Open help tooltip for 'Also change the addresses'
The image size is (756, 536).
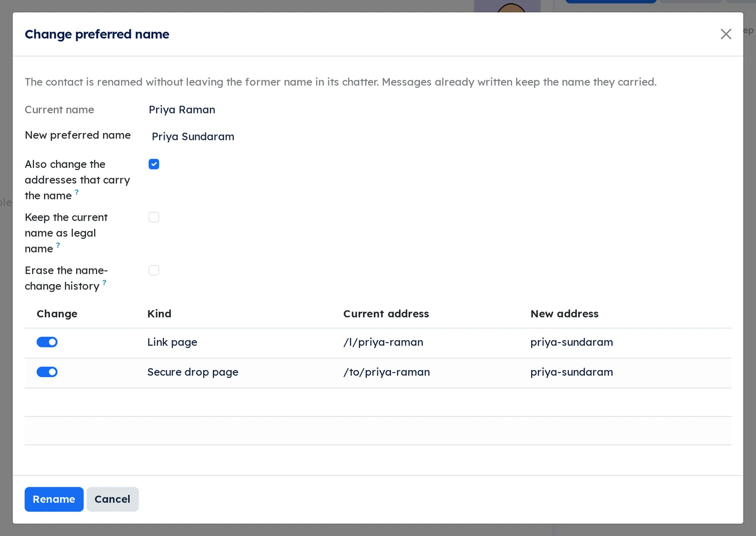pos(77,192)
